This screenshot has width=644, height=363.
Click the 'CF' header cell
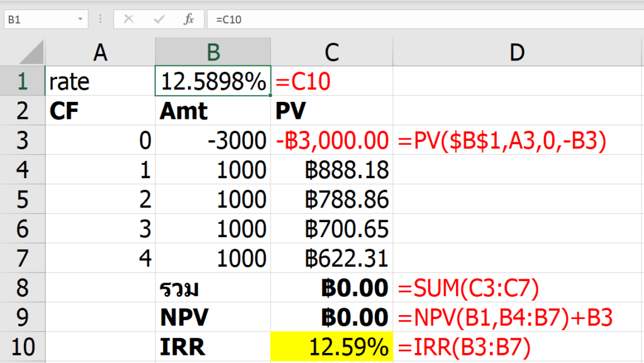click(100, 111)
